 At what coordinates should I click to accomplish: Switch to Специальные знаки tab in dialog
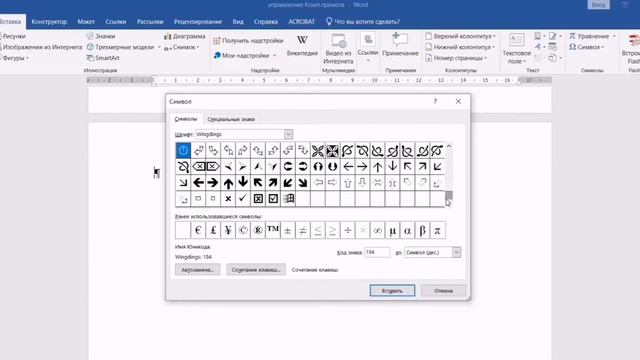point(231,119)
